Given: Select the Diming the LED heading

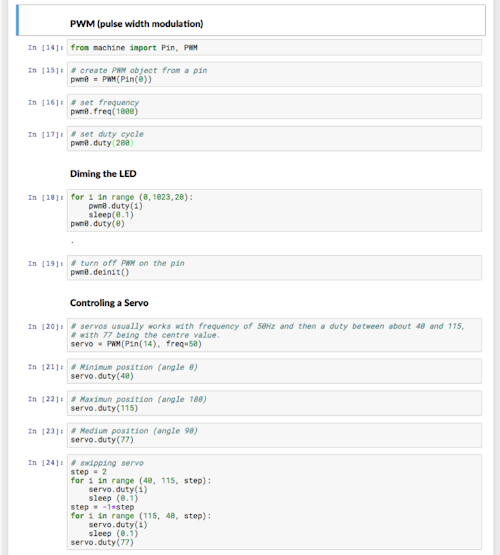Looking at the screenshot, I should click(x=103, y=174).
